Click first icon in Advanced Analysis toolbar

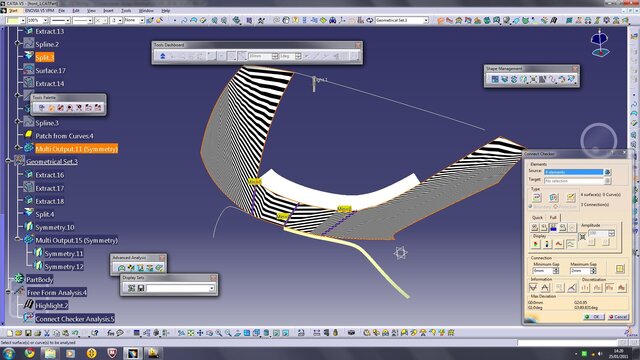pos(121,268)
